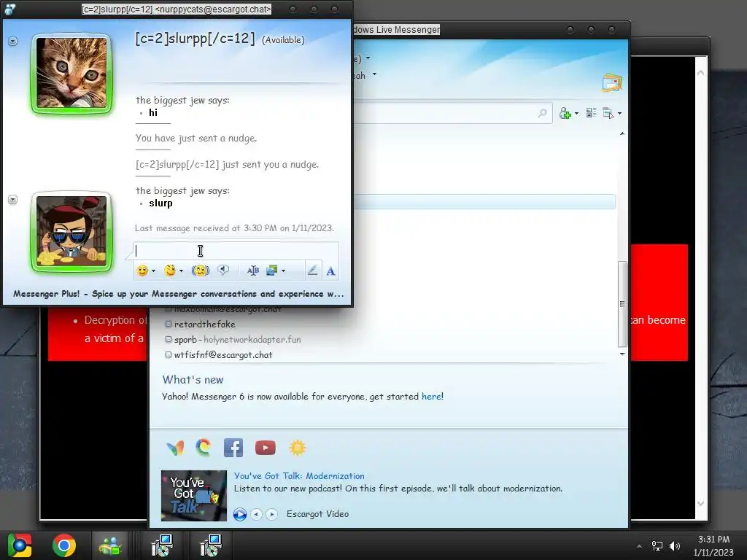Image resolution: width=747 pixels, height=560 pixels.
Task: Click the clock showing 3:31 PM
Action: coord(713,539)
